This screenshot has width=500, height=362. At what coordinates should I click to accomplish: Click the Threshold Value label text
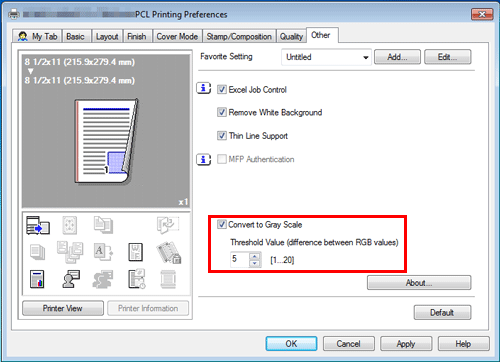pos(314,242)
